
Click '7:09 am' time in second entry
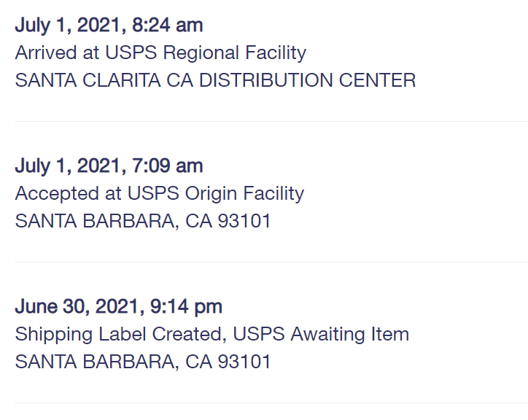coord(167,166)
